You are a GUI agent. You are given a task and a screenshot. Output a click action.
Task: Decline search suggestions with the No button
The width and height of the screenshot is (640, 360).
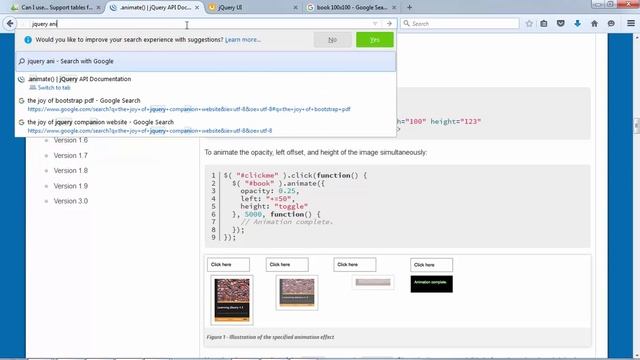[332, 40]
